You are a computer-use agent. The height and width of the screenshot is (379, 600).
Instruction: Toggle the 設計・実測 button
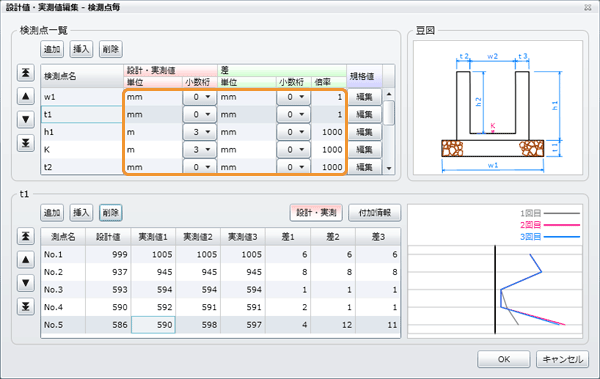click(x=316, y=213)
